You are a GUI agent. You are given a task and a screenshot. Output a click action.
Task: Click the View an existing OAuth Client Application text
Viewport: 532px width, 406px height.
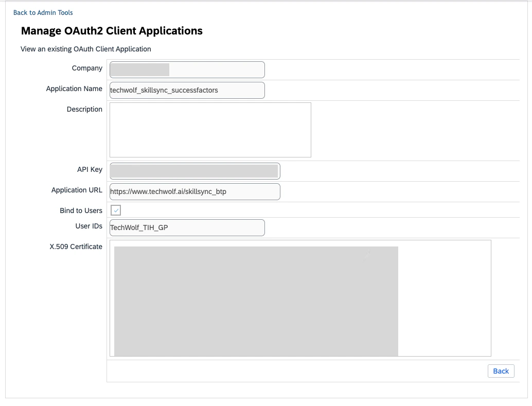pos(85,49)
